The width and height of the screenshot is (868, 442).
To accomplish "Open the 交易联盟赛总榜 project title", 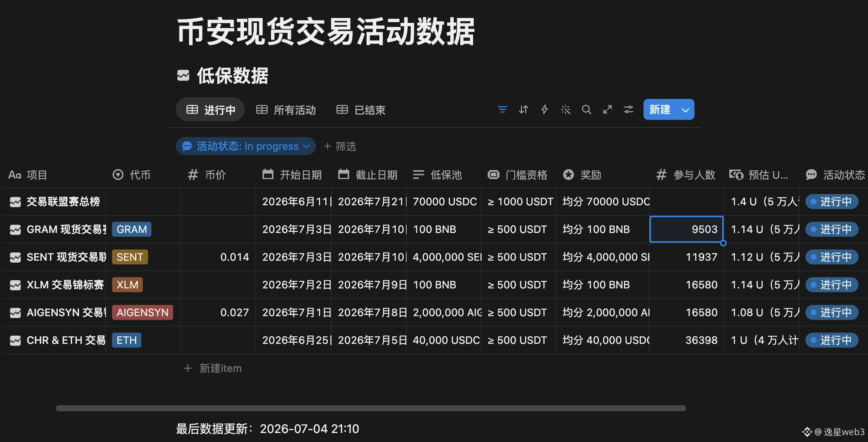I will (63, 202).
